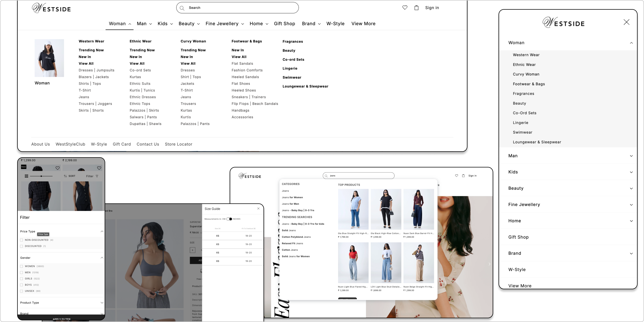Click the Filter funnel icon
Viewport: 644px width, 322px height.
[x=97, y=176]
